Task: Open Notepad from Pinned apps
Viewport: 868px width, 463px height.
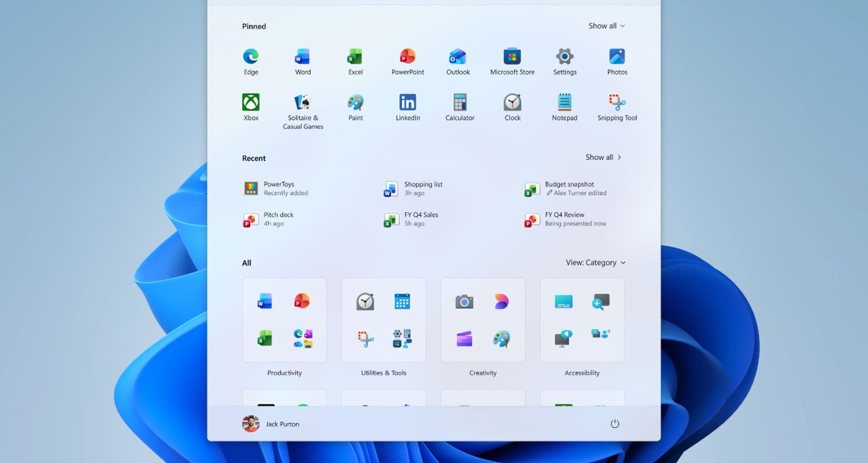Action: [565, 107]
